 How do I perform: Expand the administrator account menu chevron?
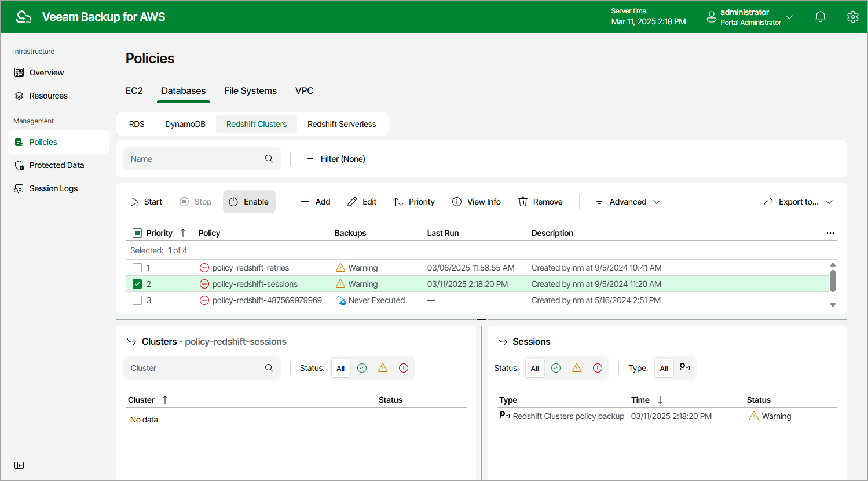[x=789, y=17]
